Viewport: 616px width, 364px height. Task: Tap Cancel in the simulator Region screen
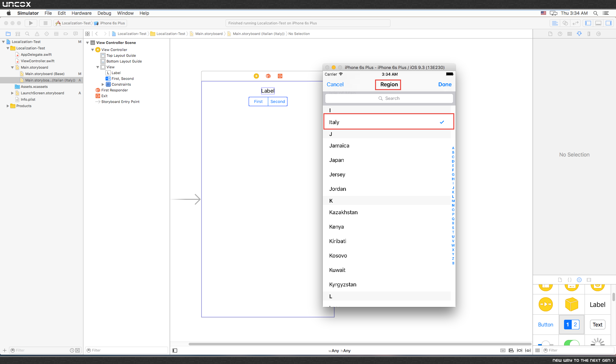click(x=335, y=84)
